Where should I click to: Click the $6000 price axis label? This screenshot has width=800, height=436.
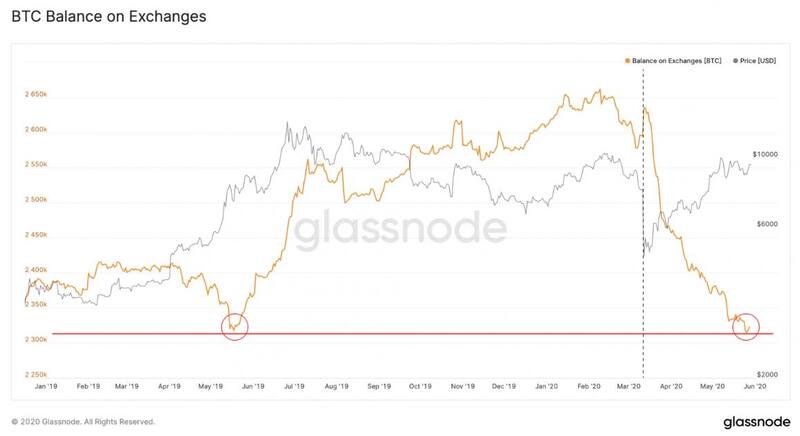pos(766,224)
